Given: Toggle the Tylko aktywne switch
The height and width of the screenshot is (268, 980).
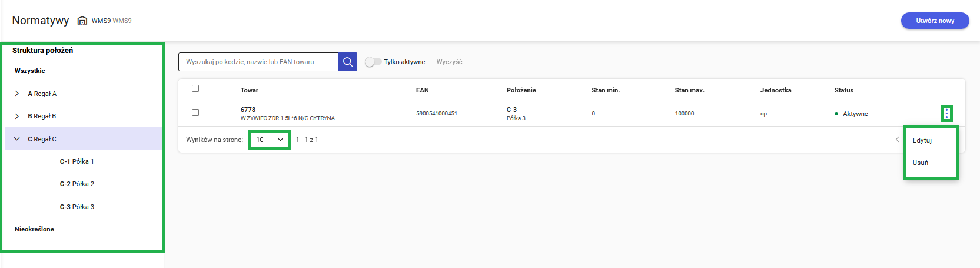Looking at the screenshot, I should (x=373, y=62).
